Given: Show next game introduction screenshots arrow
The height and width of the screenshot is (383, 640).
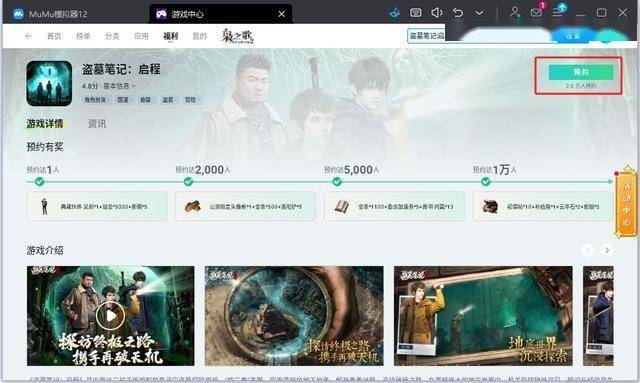Looking at the screenshot, I should pyautogui.click(x=607, y=250).
